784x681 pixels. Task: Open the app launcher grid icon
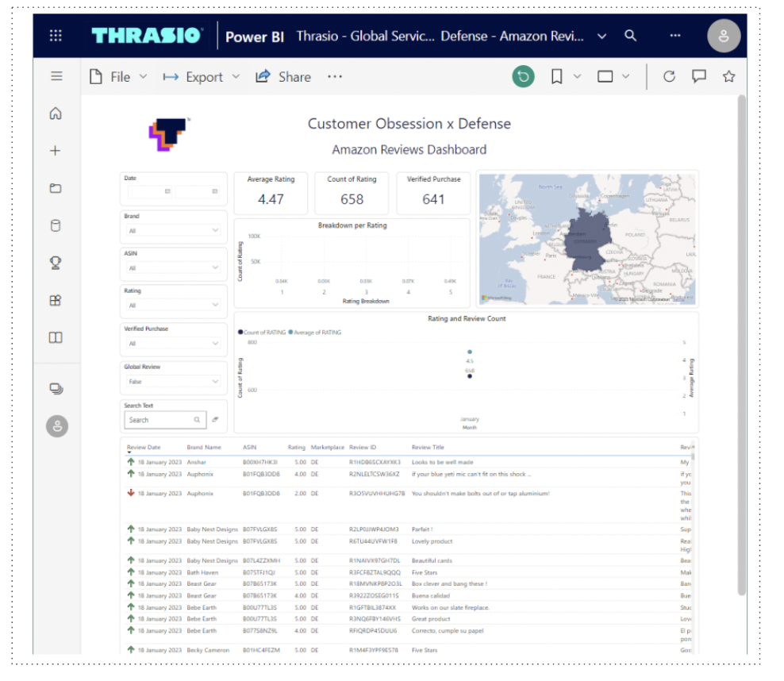pyautogui.click(x=56, y=36)
